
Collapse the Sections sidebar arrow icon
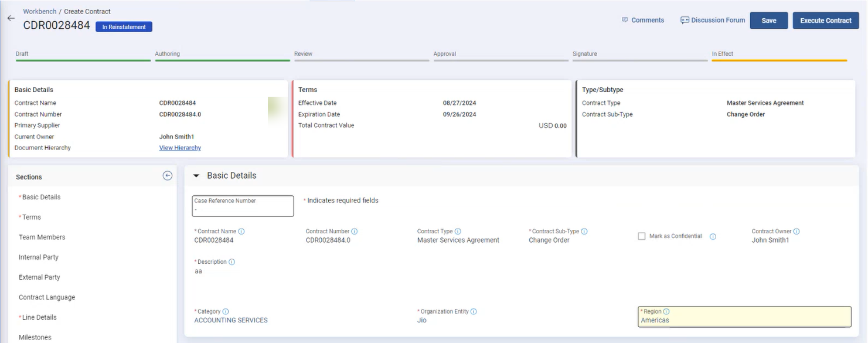click(168, 176)
